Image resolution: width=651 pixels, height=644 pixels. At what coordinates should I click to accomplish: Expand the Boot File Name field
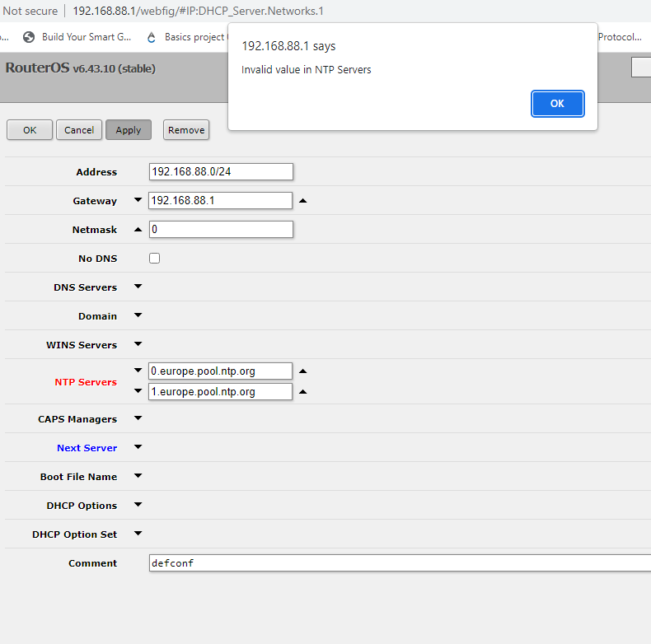pyautogui.click(x=138, y=477)
